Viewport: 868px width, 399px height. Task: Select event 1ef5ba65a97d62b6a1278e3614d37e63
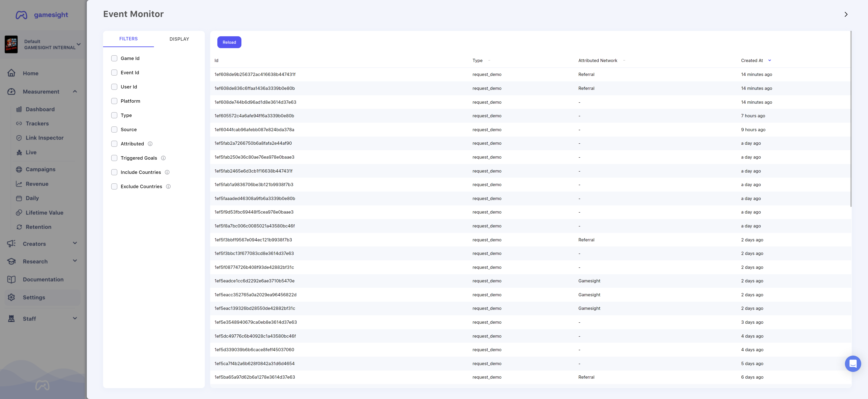255,377
